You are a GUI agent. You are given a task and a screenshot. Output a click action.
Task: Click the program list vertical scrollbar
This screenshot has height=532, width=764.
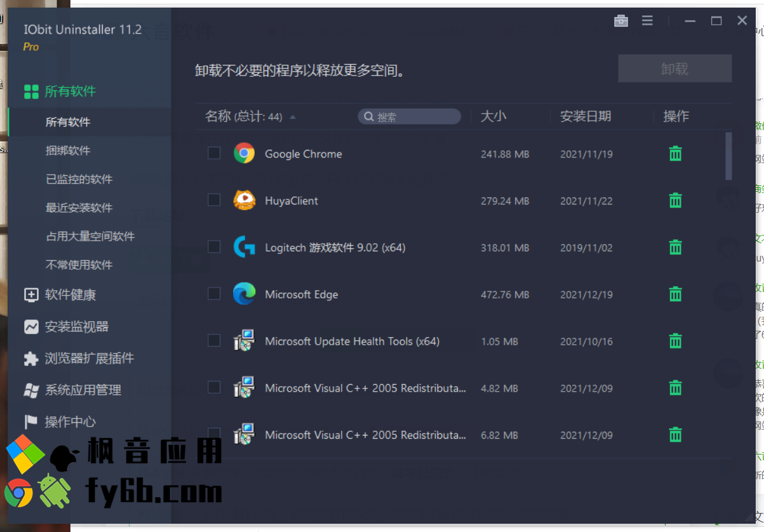coord(728,156)
